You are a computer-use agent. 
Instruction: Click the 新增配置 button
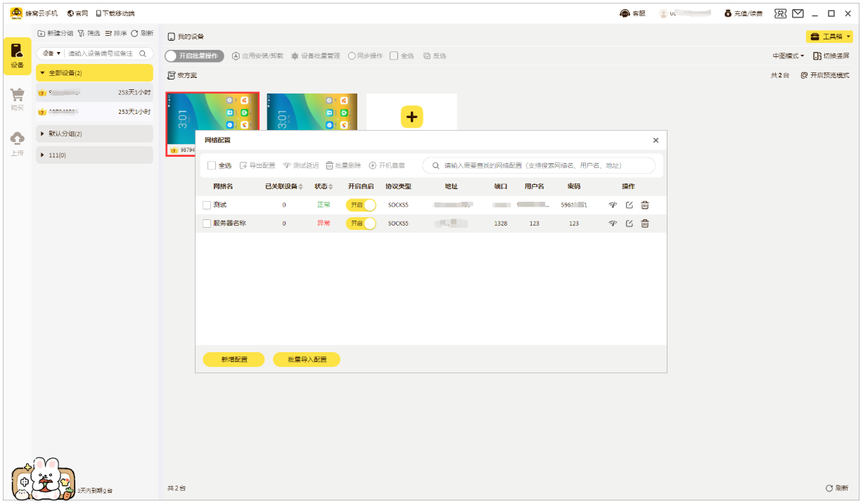[234, 359]
